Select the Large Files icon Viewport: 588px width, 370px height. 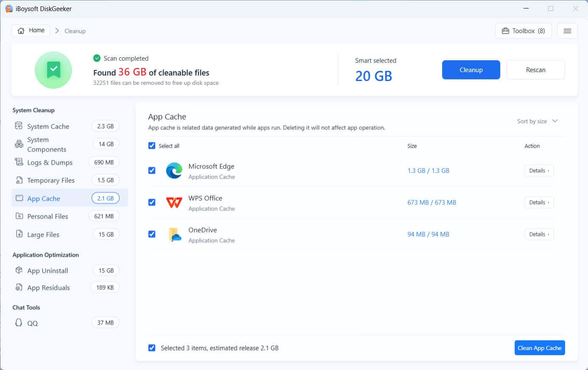[x=19, y=234]
